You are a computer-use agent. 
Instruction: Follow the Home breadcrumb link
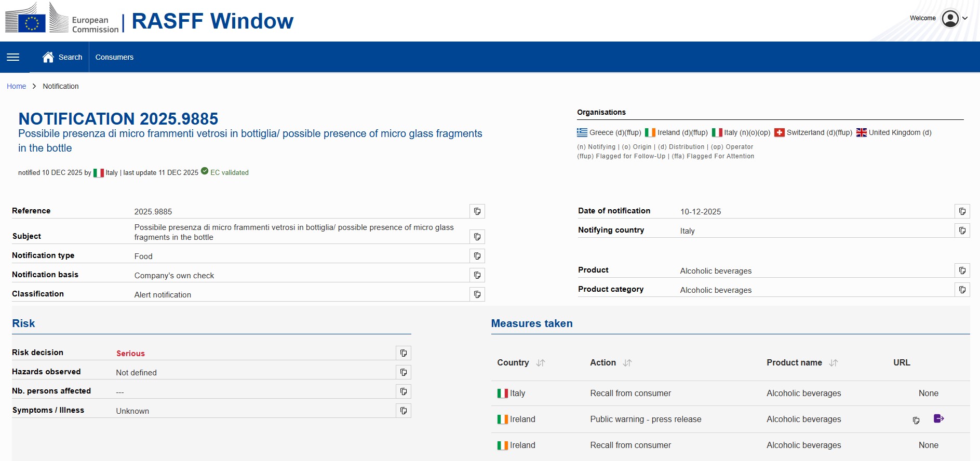click(x=16, y=86)
